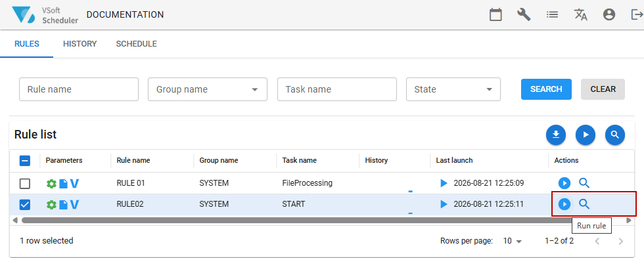The height and width of the screenshot is (258, 644).
Task: Click the scrollbar right arrow
Action: 628,221
